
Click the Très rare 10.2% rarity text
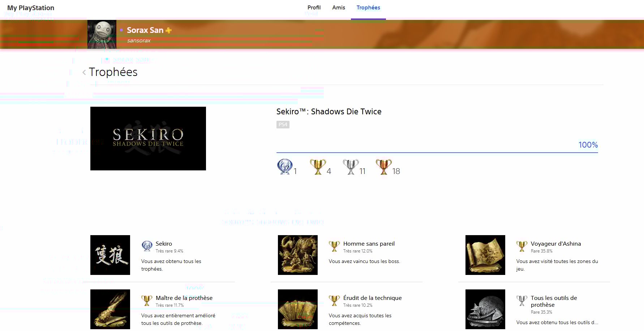(358, 305)
